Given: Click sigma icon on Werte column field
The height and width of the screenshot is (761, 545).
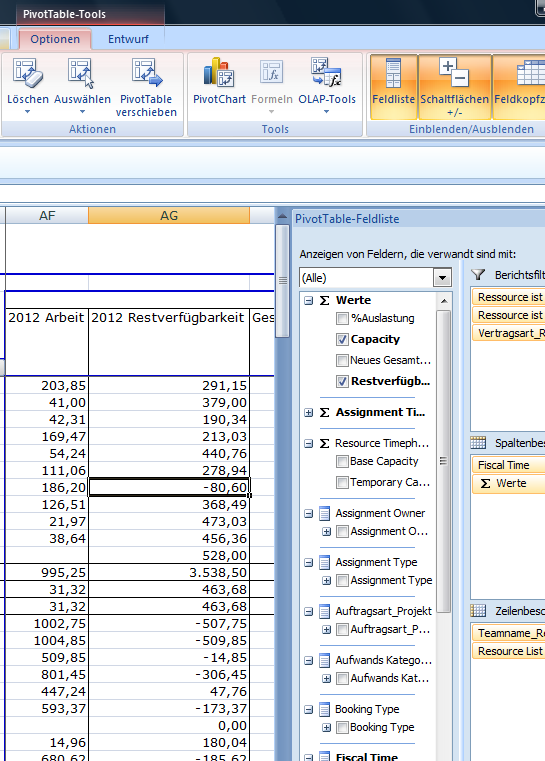Looking at the screenshot, I should (x=485, y=483).
